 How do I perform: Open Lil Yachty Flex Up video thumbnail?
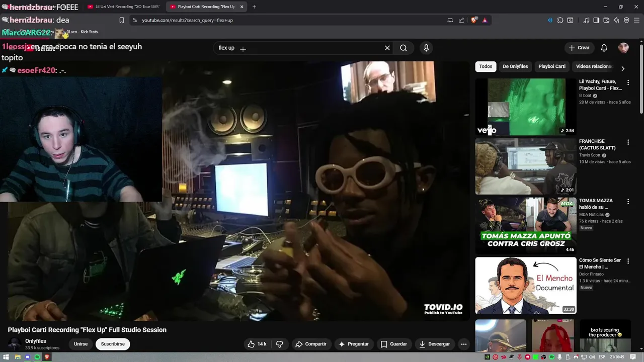point(526,107)
